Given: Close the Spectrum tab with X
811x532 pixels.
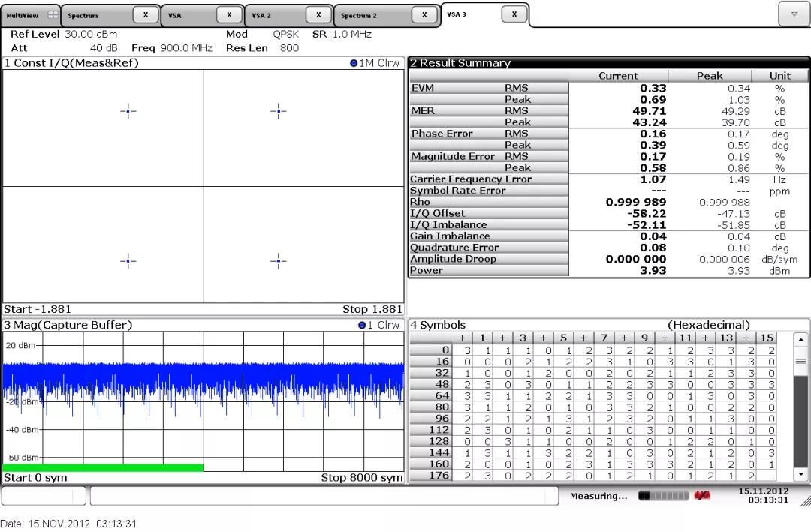Looking at the screenshot, I should [146, 15].
